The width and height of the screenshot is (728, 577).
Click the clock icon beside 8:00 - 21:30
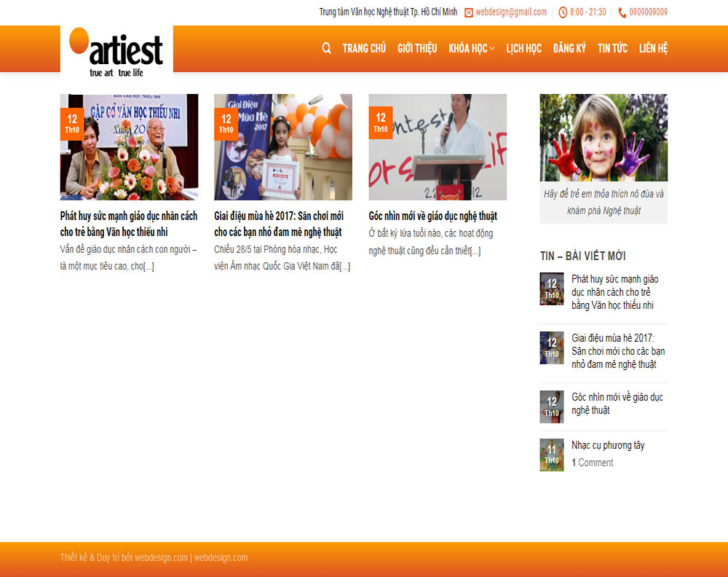click(x=563, y=12)
